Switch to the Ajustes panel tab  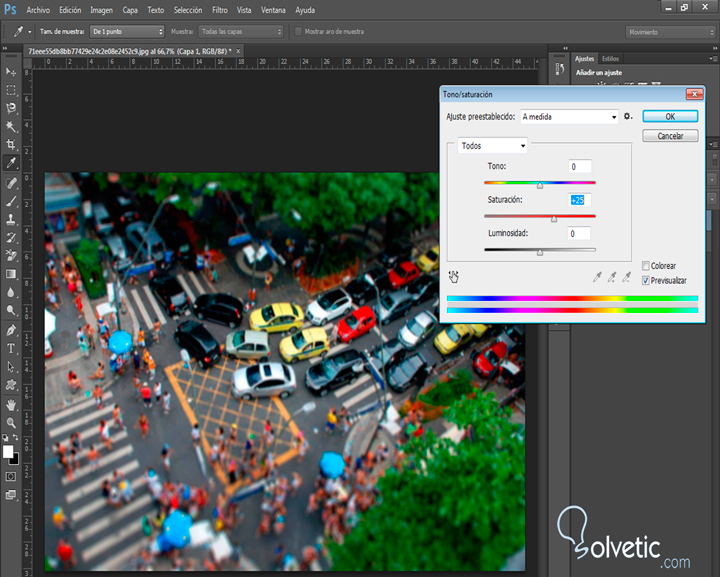585,59
